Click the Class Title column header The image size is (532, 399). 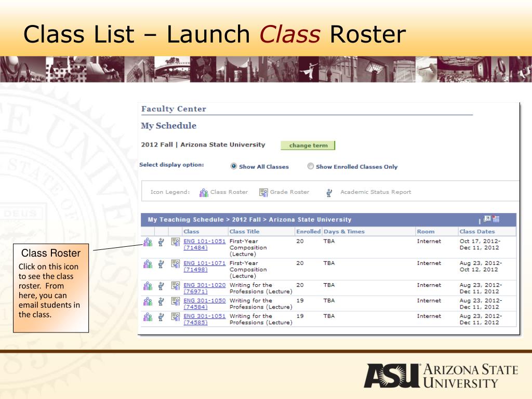point(244,231)
